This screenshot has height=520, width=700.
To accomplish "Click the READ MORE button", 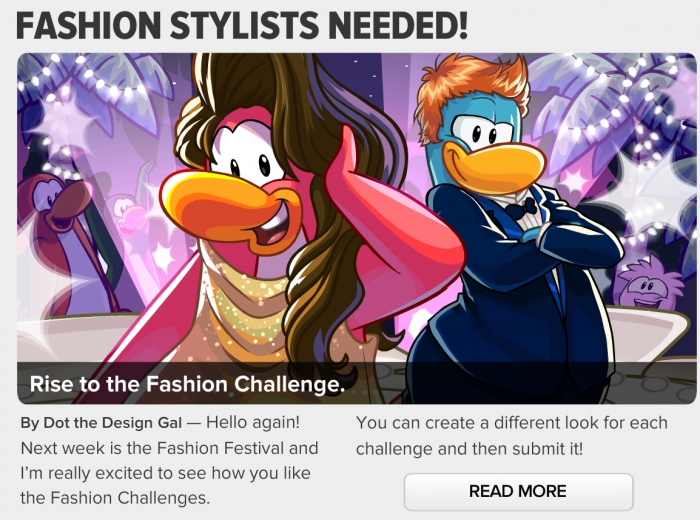I will (518, 491).
